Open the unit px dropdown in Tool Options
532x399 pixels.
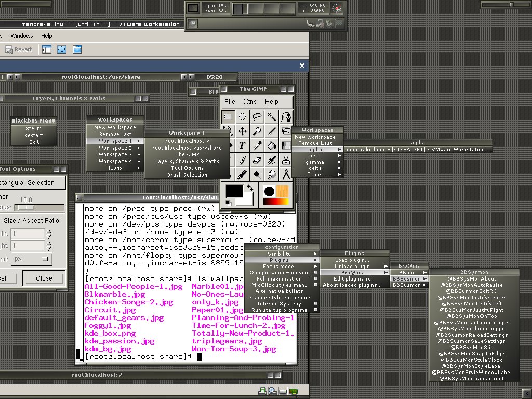tap(31, 259)
